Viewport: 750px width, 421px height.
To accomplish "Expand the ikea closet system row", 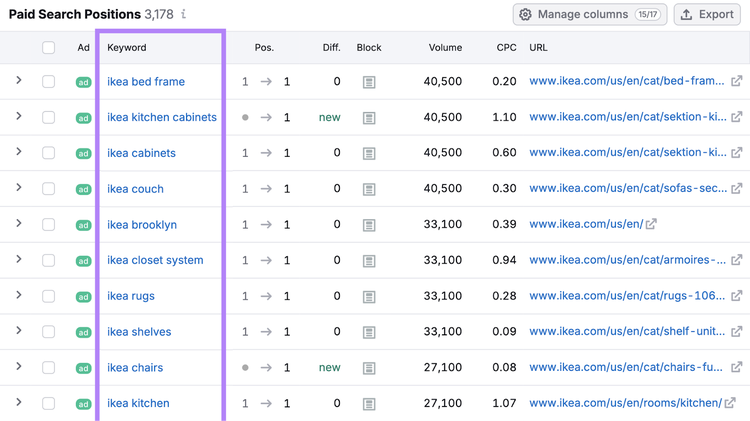I will [19, 259].
